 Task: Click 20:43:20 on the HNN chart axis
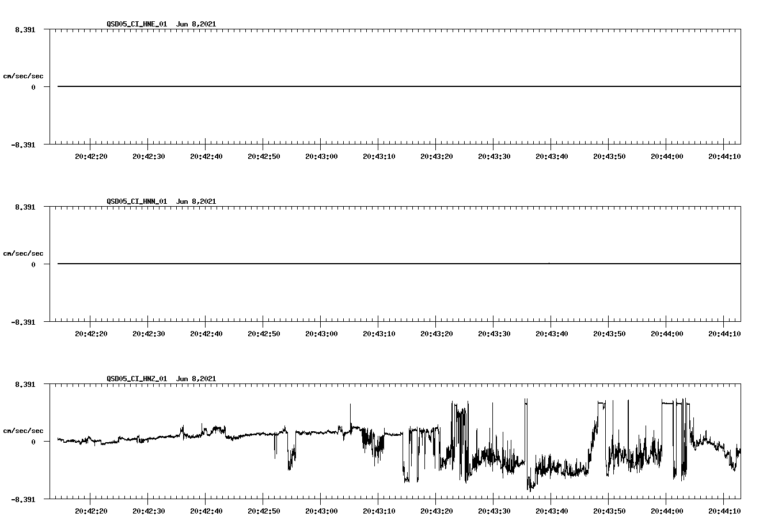(436, 334)
